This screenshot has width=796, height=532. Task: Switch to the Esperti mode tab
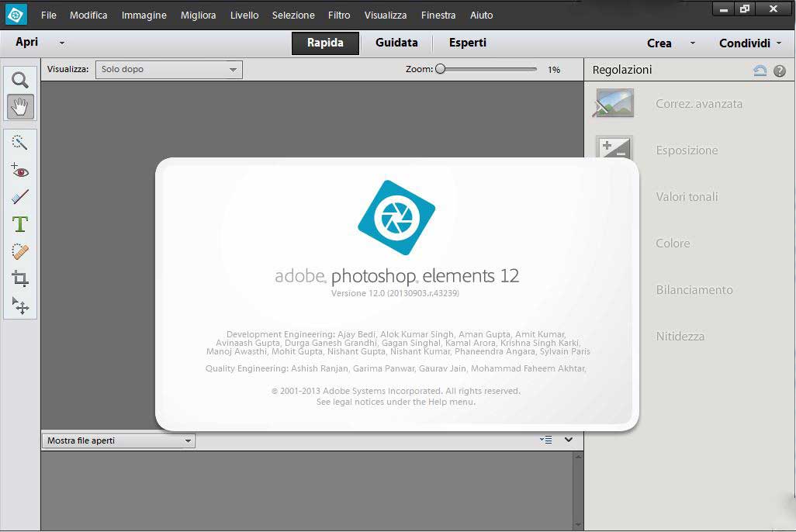click(468, 43)
